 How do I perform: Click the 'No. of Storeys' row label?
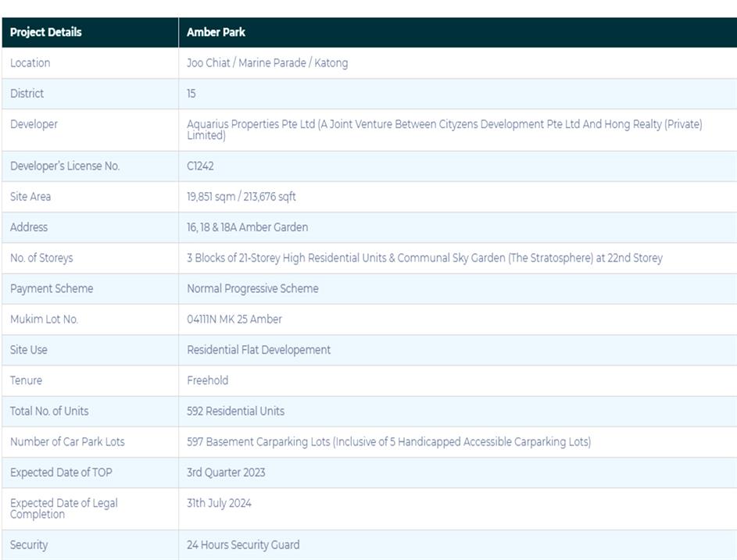41,258
